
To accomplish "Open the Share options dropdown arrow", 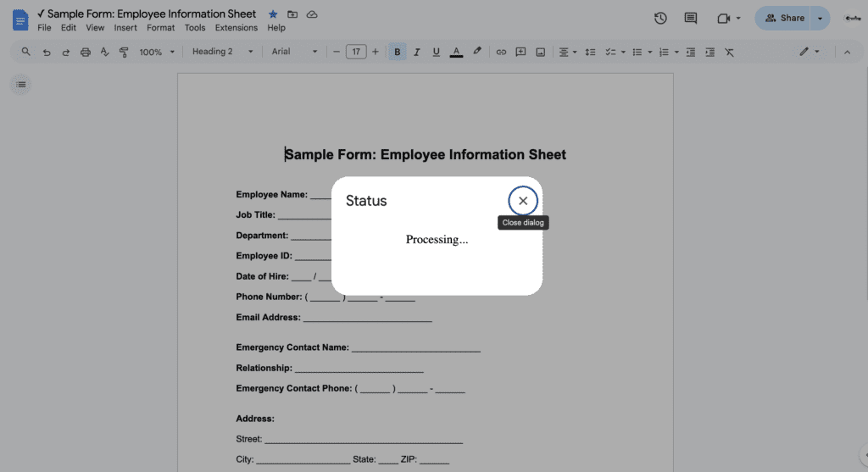I will point(820,19).
